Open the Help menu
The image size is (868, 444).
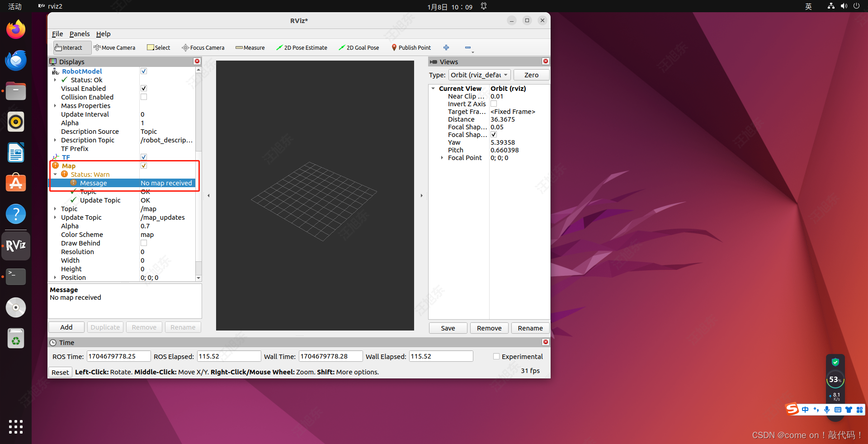tap(103, 33)
